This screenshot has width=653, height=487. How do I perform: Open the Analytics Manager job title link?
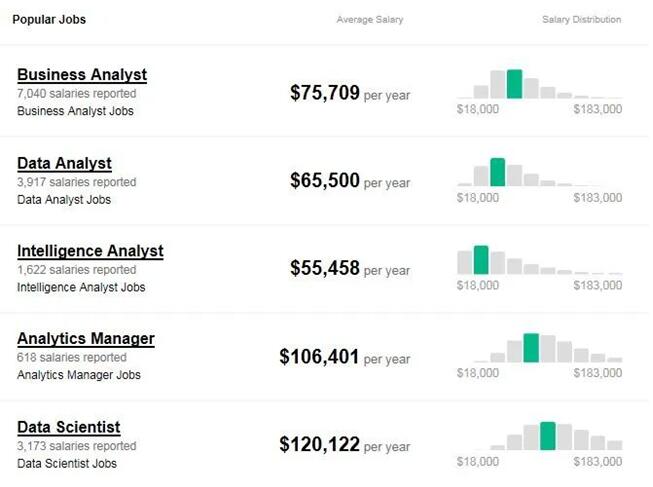coord(86,339)
